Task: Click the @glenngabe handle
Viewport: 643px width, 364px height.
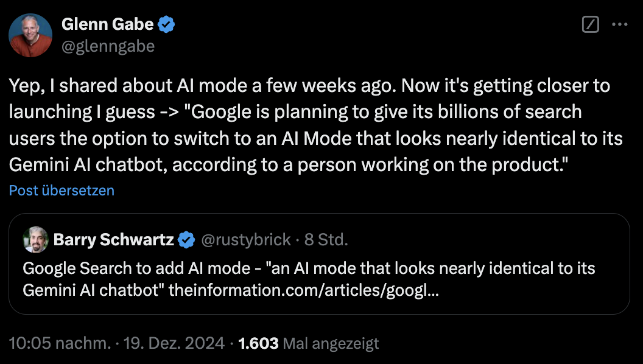Action: tap(107, 45)
